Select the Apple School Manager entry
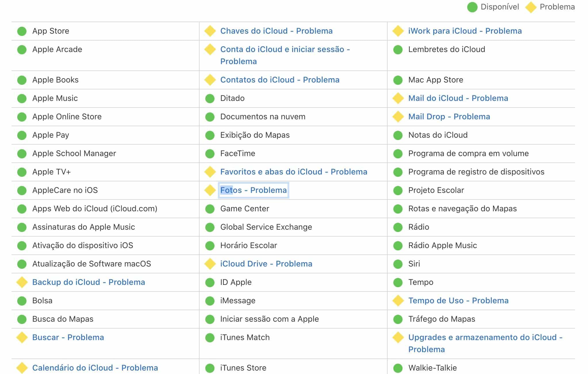The width and height of the screenshot is (588, 374). click(x=74, y=154)
